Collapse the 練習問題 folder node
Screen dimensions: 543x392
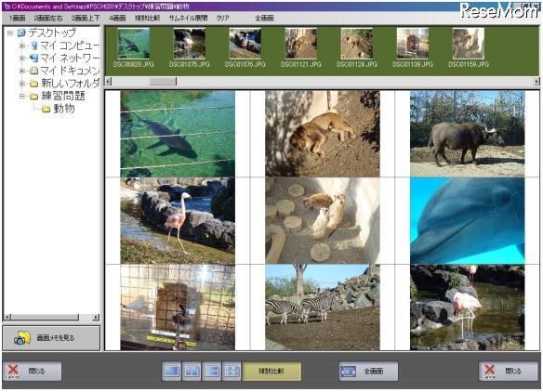[22, 96]
